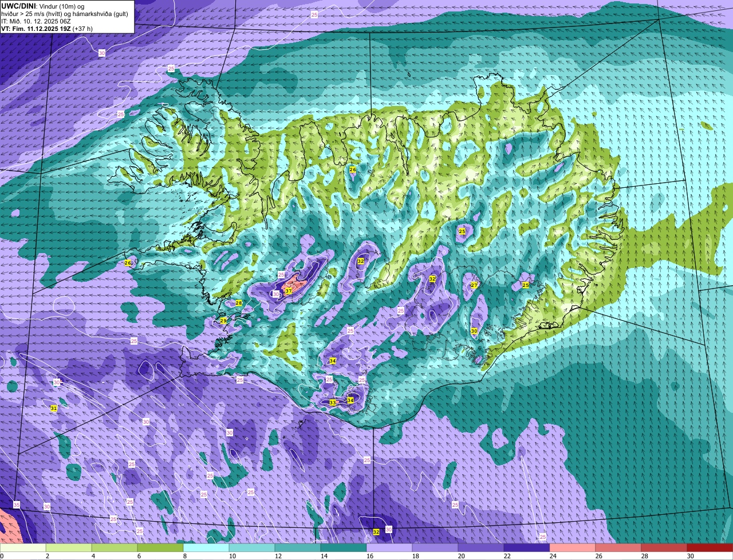Select the 10–12 m/s legend swatch
Image resolution: width=733 pixels, height=560 pixels.
252,547
